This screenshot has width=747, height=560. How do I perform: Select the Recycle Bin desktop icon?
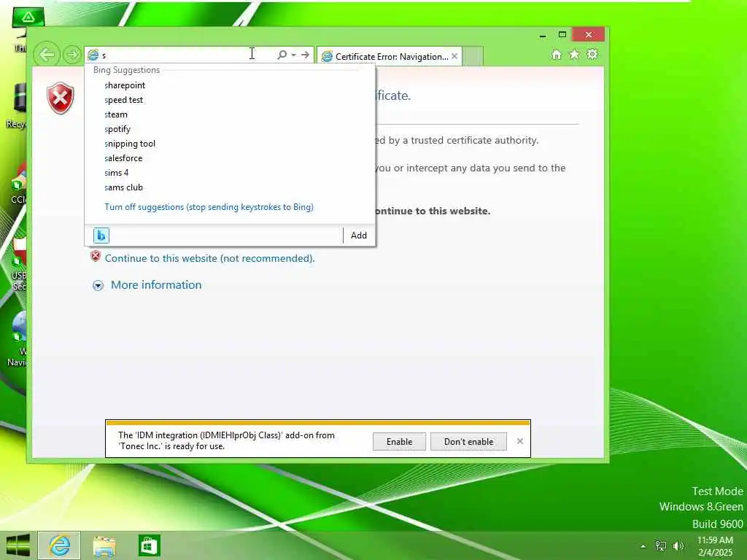point(16,106)
